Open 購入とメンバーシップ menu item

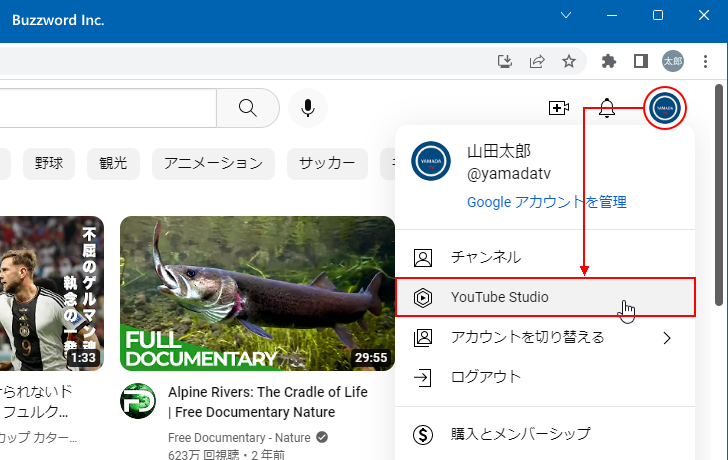click(x=545, y=435)
